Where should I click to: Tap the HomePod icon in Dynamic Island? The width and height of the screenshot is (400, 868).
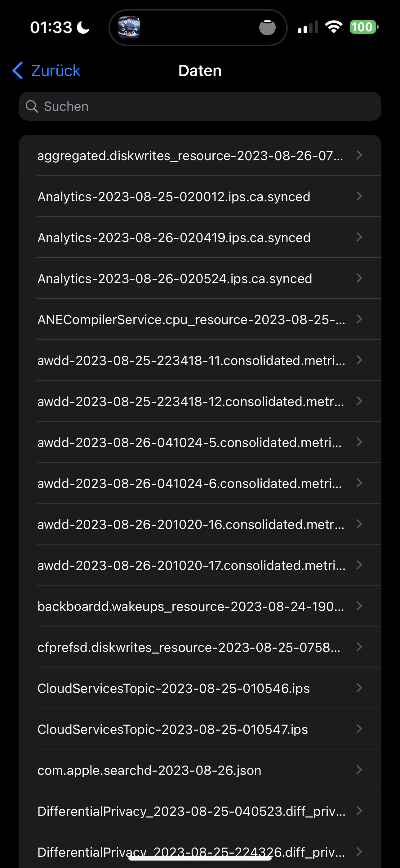267,28
